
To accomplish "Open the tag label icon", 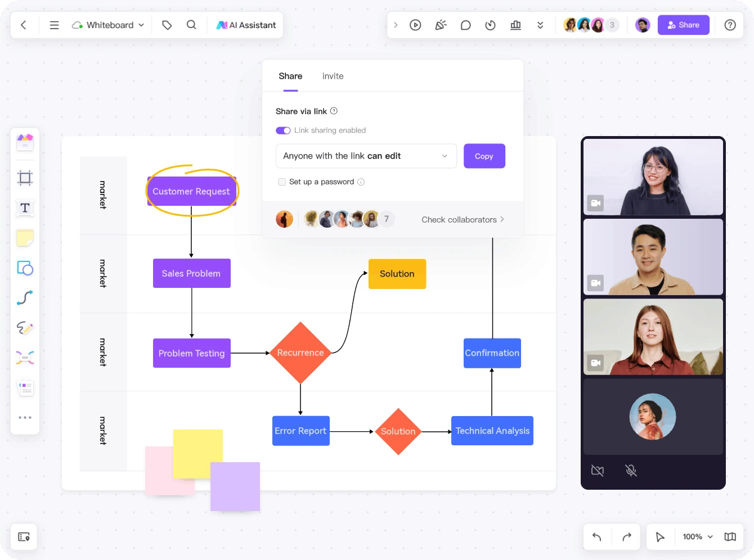I will tap(167, 25).
